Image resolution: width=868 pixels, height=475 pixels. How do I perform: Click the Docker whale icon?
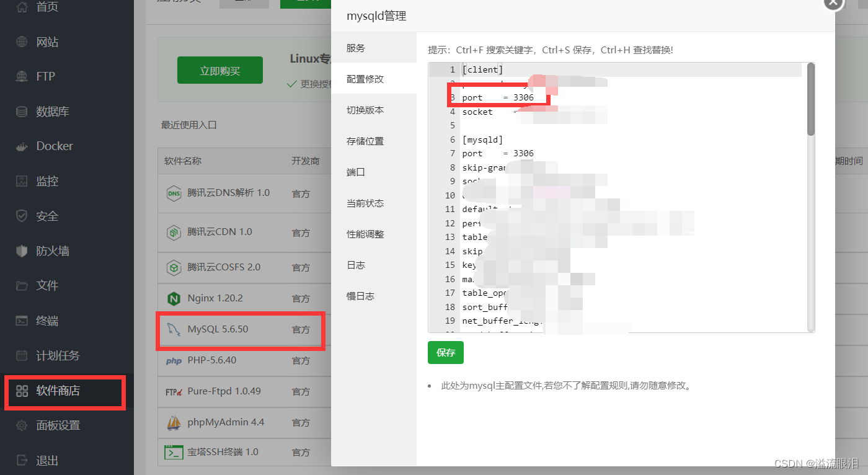pyautogui.click(x=22, y=146)
